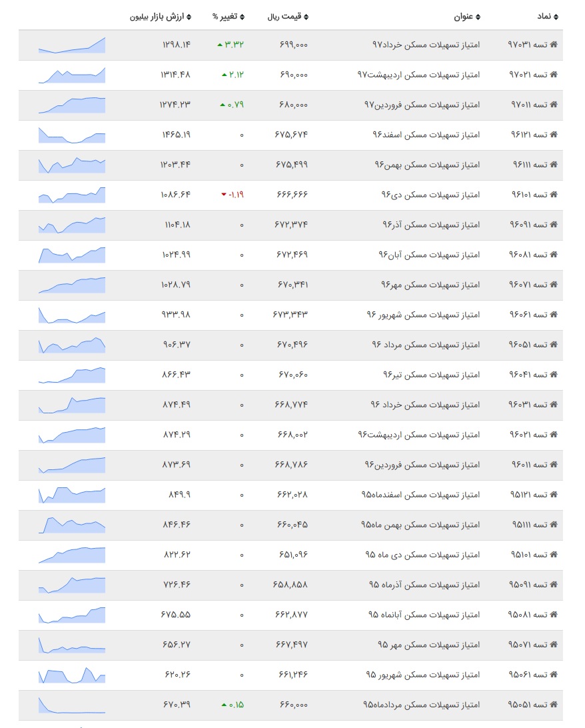Click sparkline chart for تسه ۹۷۰۳۱ row
Viewport: 585px width, 728px height.
point(72,45)
